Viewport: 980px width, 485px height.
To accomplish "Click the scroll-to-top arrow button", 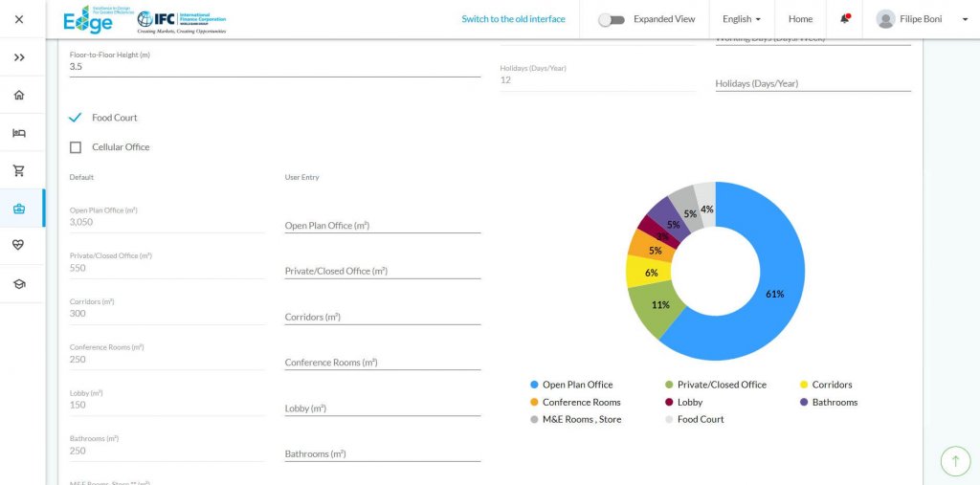I will pyautogui.click(x=955, y=461).
